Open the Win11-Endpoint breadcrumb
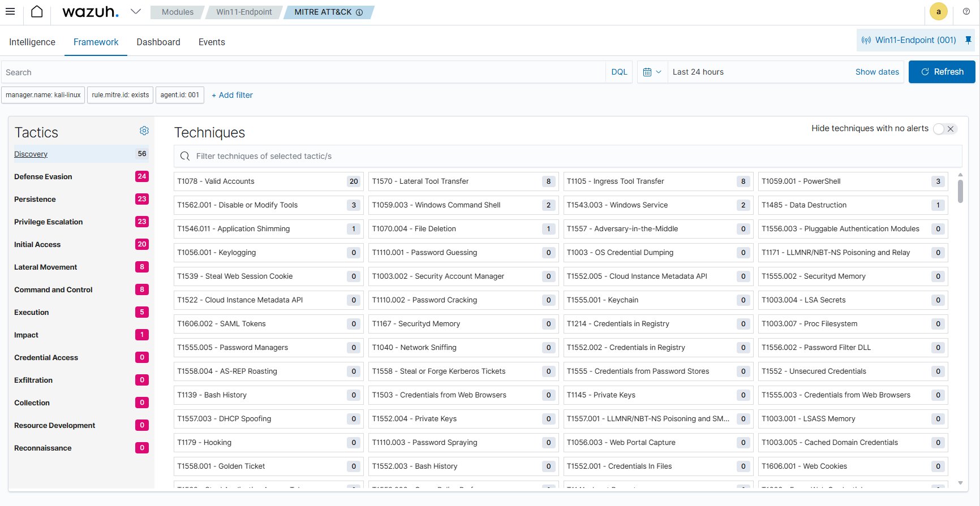This screenshot has width=980, height=506. pyautogui.click(x=244, y=12)
